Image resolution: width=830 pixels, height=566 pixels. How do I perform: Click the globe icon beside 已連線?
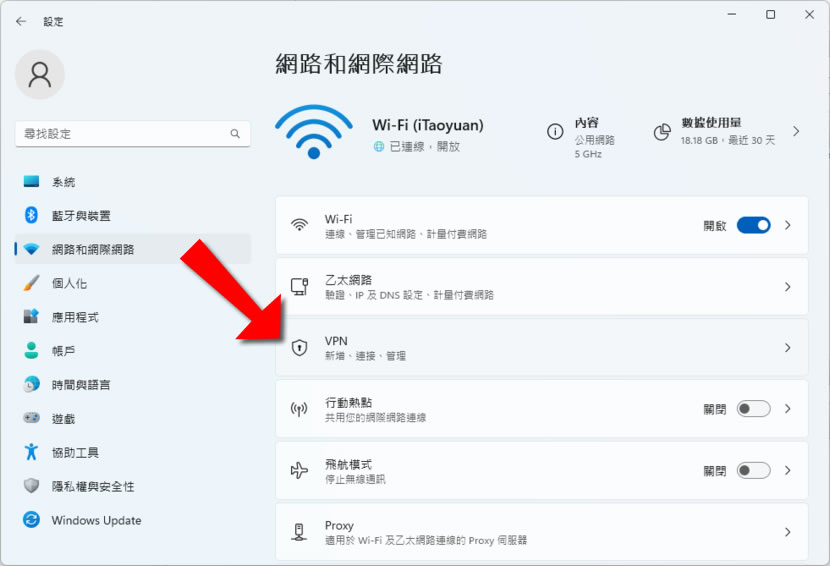click(379, 147)
